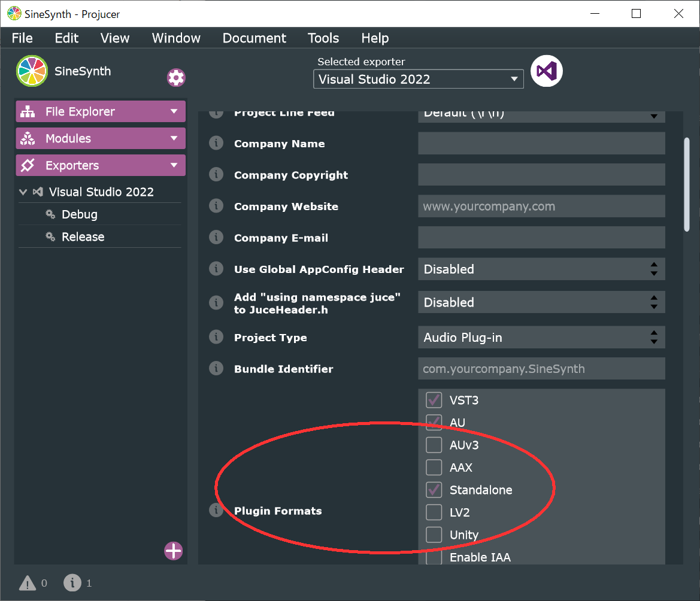Click info icon for Company Name
700x601 pixels.
[x=216, y=143]
